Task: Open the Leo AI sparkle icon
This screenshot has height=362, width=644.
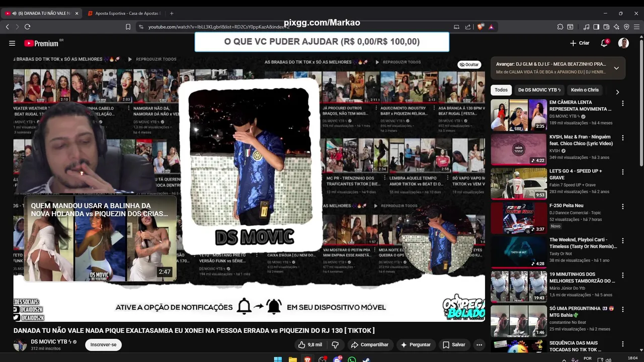Action: coord(616,27)
